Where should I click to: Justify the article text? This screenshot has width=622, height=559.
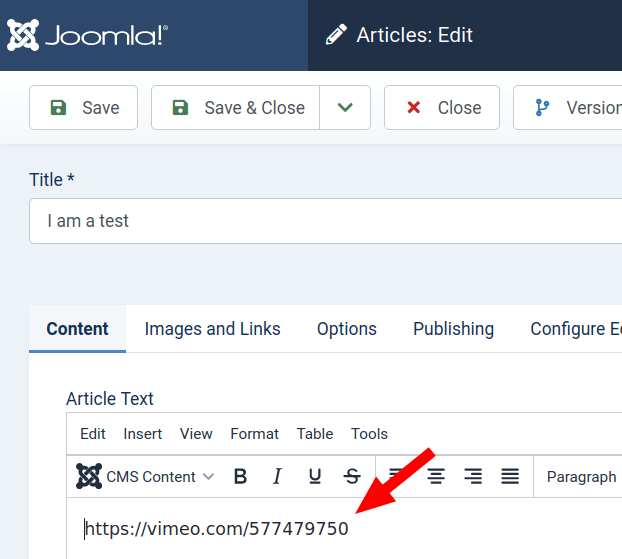[x=510, y=477]
